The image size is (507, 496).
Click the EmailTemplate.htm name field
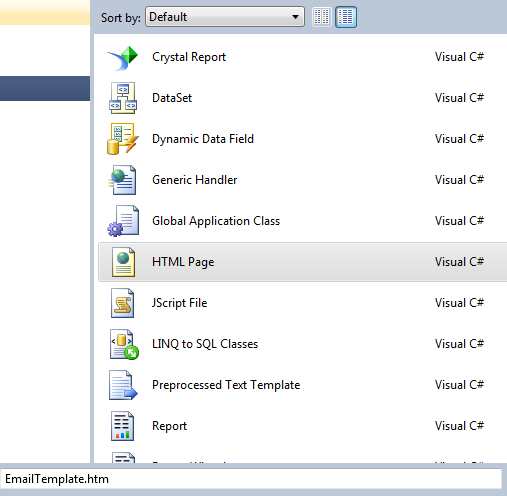[251, 479]
